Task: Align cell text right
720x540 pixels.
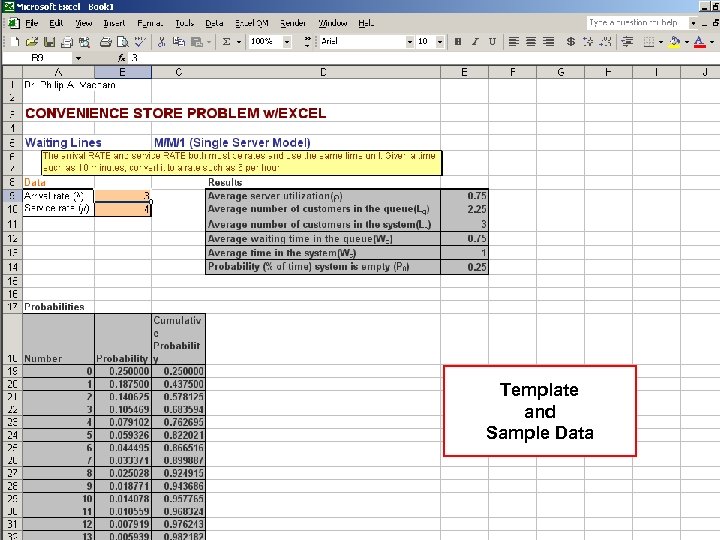Action: tap(548, 42)
